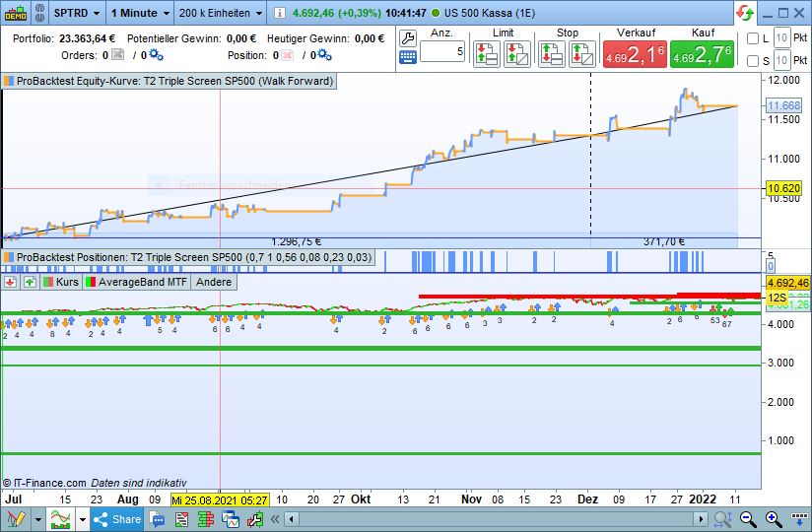
Task: Click the horizontal chart scrollbar track
Action: point(496,519)
